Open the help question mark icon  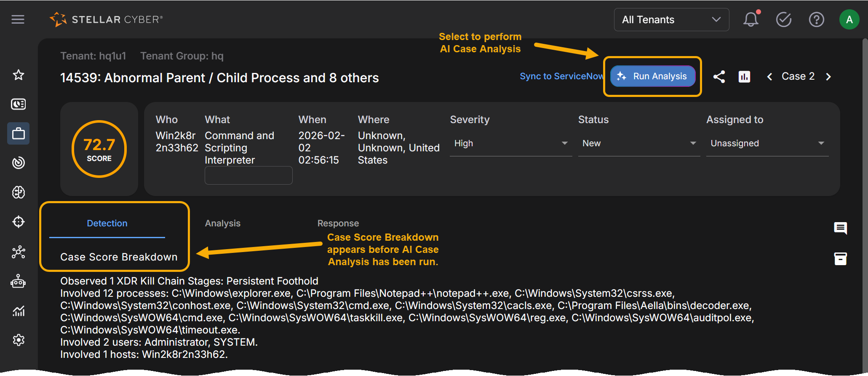816,19
